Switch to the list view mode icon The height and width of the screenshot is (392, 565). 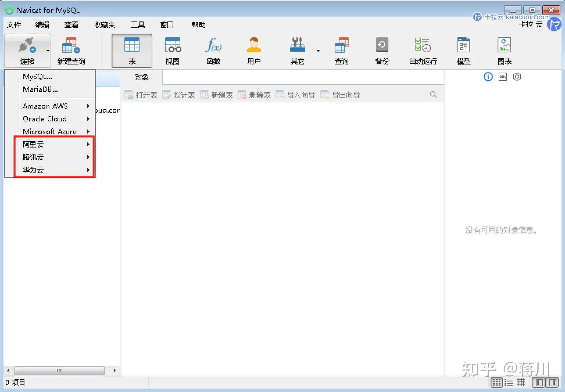(x=509, y=382)
